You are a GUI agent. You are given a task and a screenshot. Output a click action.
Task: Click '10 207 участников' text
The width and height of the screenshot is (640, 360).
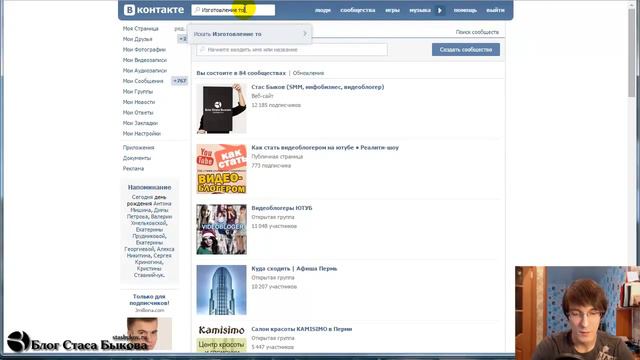point(274,287)
